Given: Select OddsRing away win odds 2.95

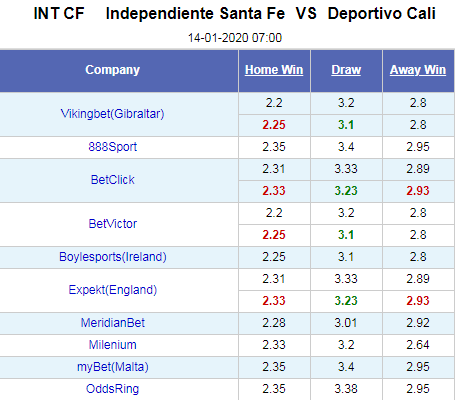Looking at the screenshot, I should 418,389.
